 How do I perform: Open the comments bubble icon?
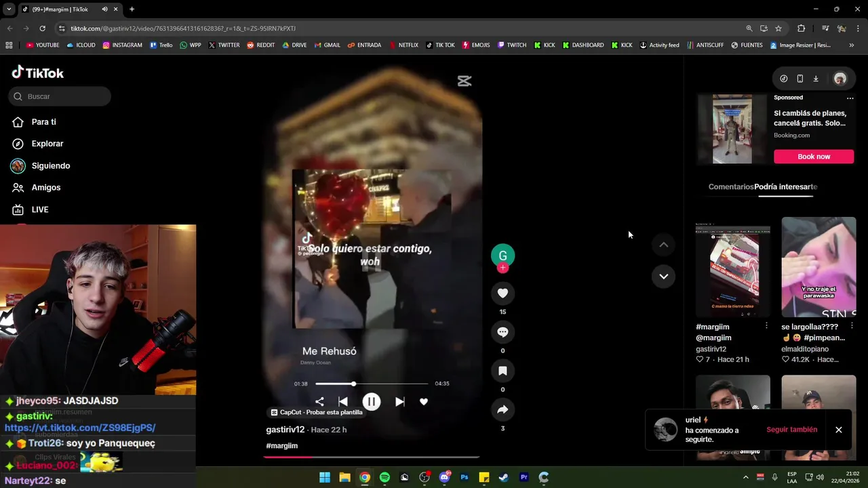[502, 332]
